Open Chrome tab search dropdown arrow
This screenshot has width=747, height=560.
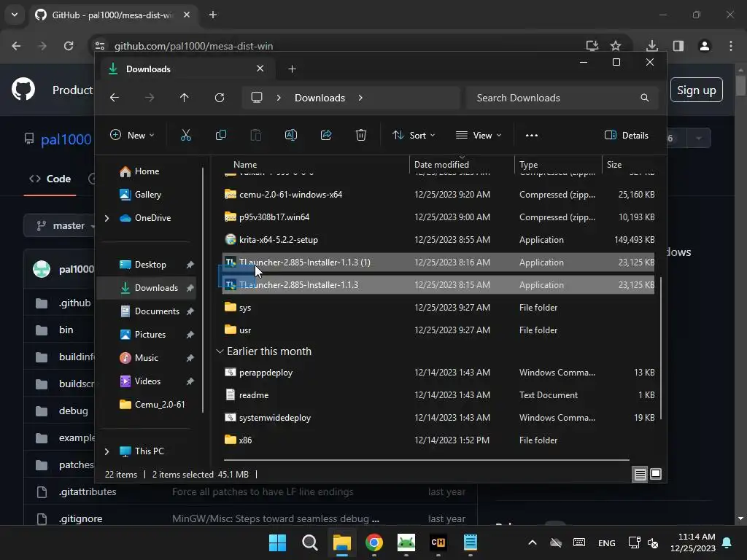pyautogui.click(x=15, y=15)
